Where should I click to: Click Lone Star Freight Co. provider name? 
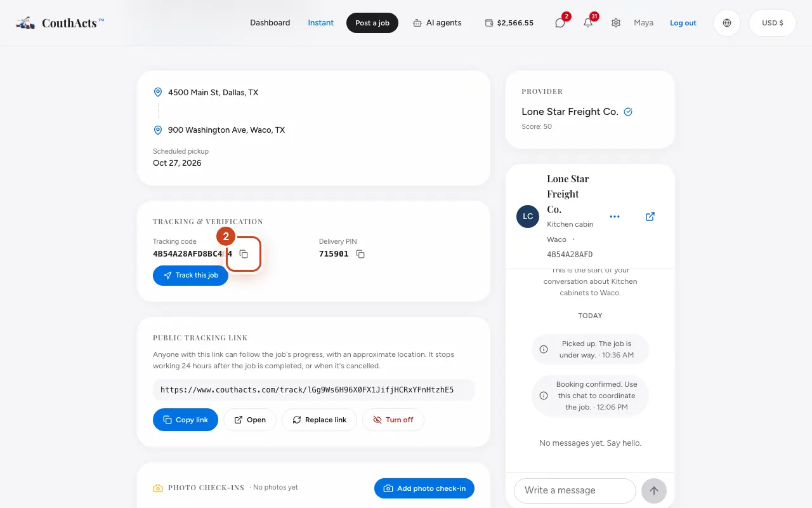(570, 112)
